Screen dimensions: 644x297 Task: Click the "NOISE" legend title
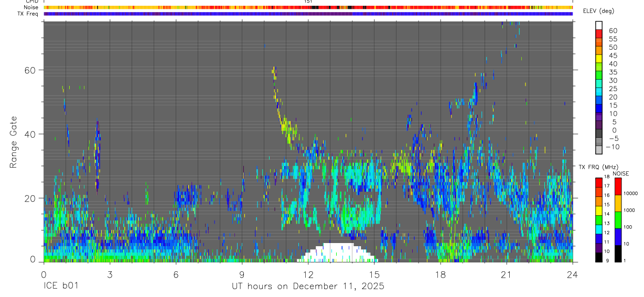point(620,173)
